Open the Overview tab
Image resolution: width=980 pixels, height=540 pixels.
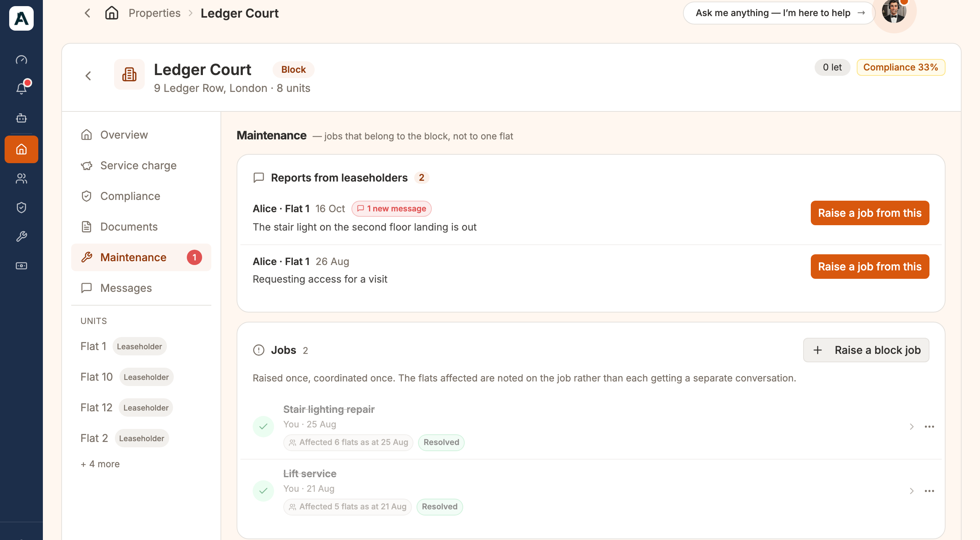[141, 135]
